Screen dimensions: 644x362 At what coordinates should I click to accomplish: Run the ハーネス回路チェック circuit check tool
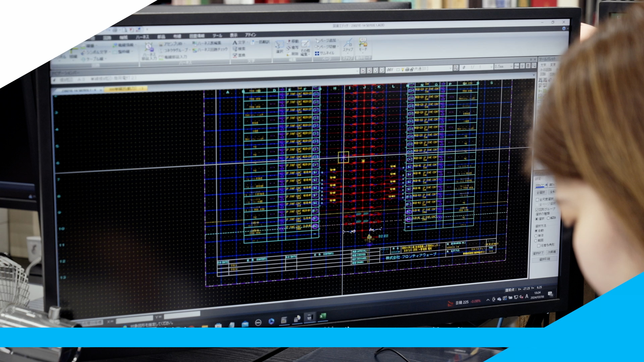[210, 50]
